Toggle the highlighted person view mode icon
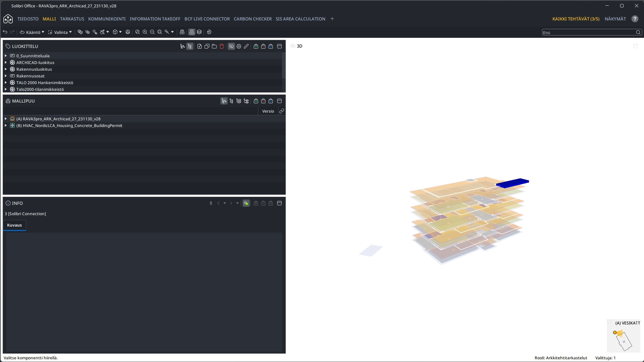 pos(192,32)
